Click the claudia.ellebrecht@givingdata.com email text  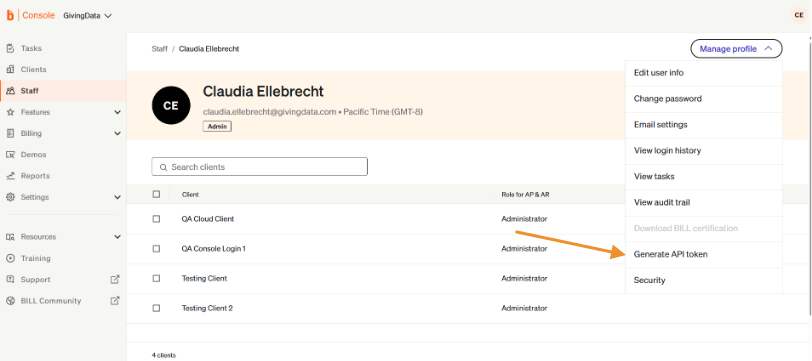269,112
